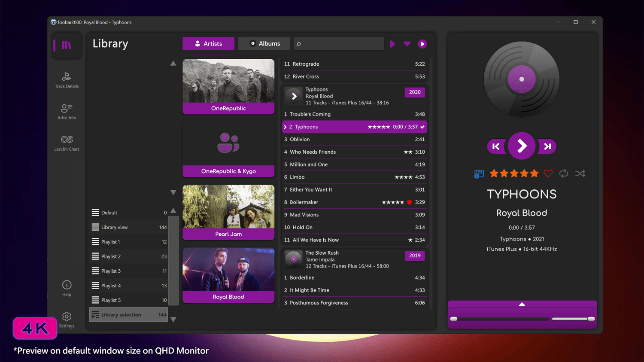Select track All We Have Is Now
The height and width of the screenshot is (362, 644).
coord(355,240)
